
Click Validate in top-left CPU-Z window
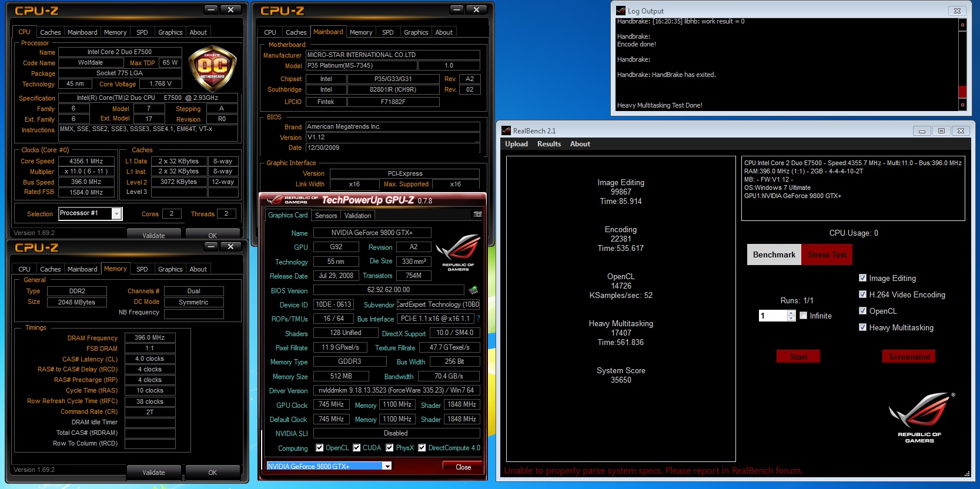[153, 235]
